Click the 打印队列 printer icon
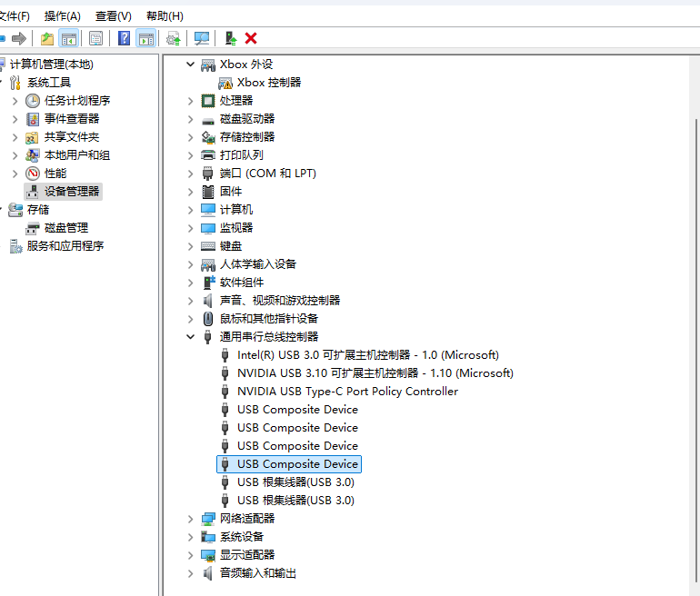The image size is (700, 596). pyautogui.click(x=208, y=155)
